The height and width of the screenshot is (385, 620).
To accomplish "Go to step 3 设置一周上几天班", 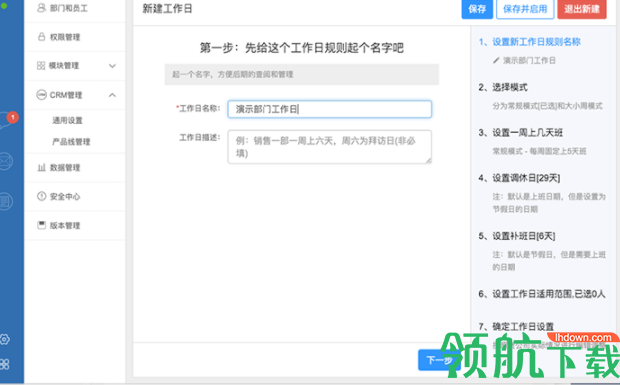I will point(520,133).
